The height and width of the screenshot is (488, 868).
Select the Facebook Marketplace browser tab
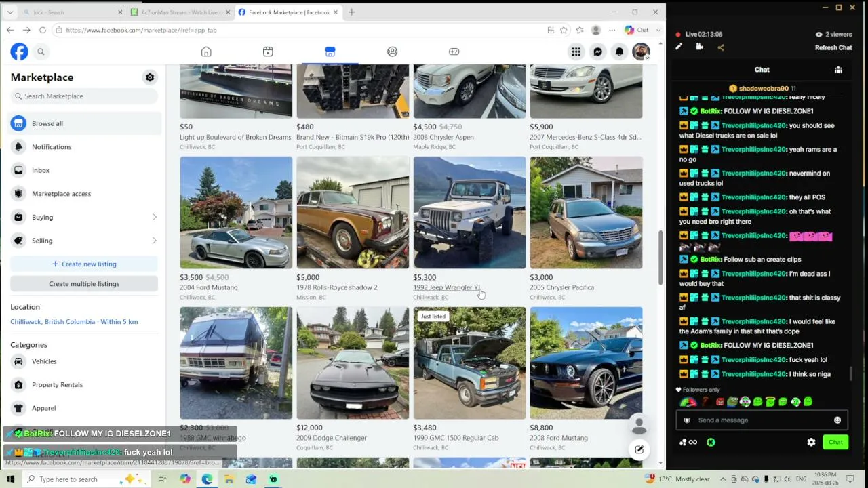click(287, 12)
